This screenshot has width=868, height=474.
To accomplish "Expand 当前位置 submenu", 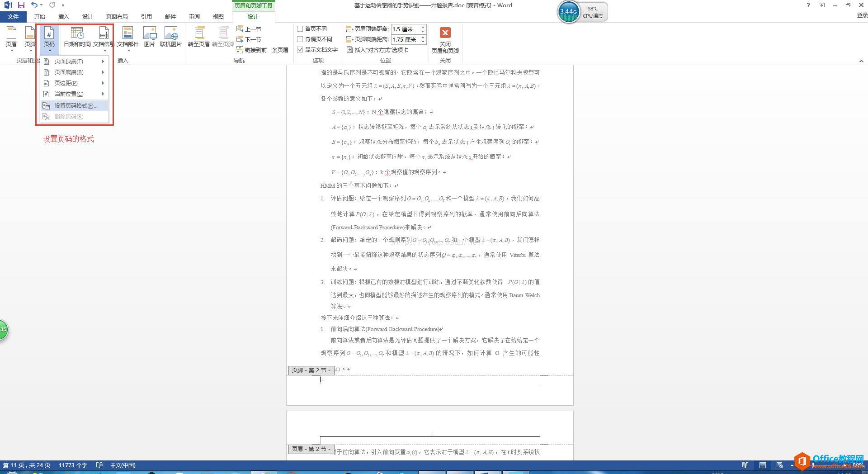I will pos(75,94).
